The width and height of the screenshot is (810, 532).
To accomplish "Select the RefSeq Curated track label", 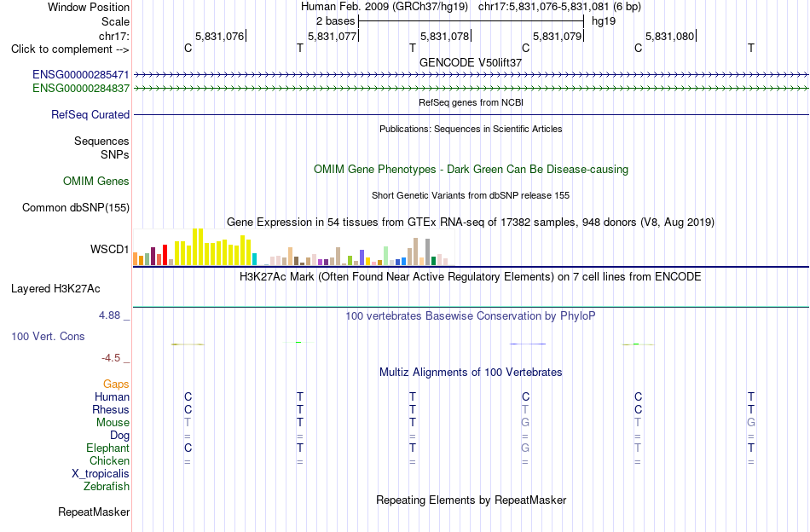I will coord(90,114).
